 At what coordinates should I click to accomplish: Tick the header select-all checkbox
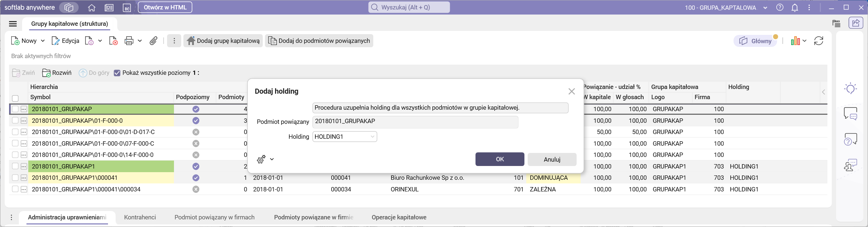pyautogui.click(x=15, y=98)
